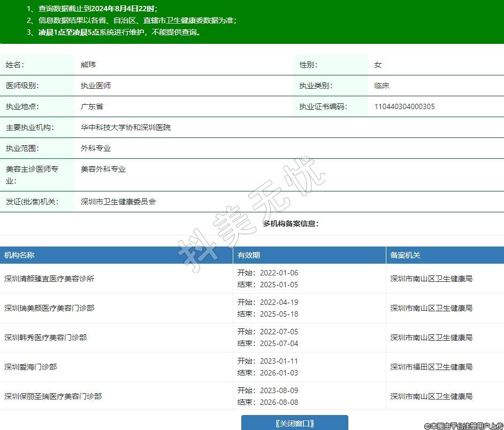This screenshot has width=504, height=430.
Task: Click the 华中科技大学协和深圳医院 institution text
Action: [126, 127]
